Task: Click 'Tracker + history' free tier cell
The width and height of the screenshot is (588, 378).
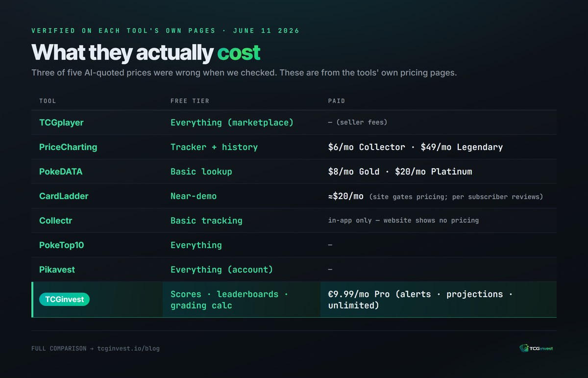Action: (x=214, y=147)
